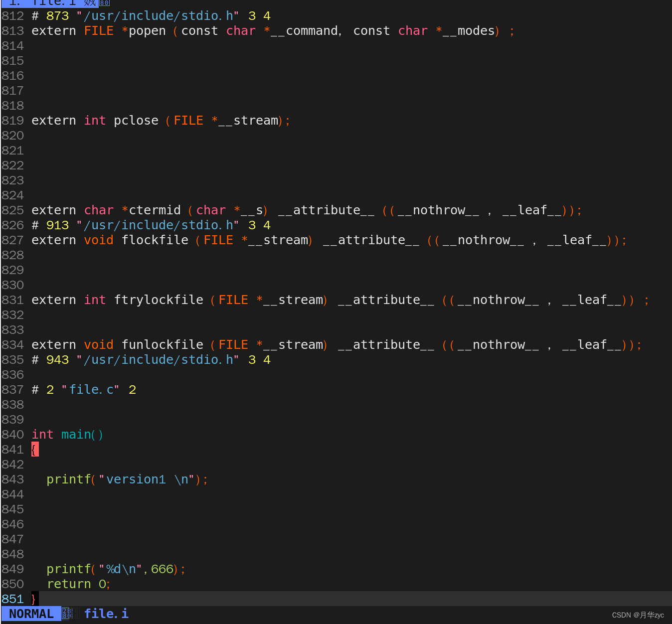Click the number 943 on line 835
The width and height of the screenshot is (672, 624).
(x=57, y=360)
